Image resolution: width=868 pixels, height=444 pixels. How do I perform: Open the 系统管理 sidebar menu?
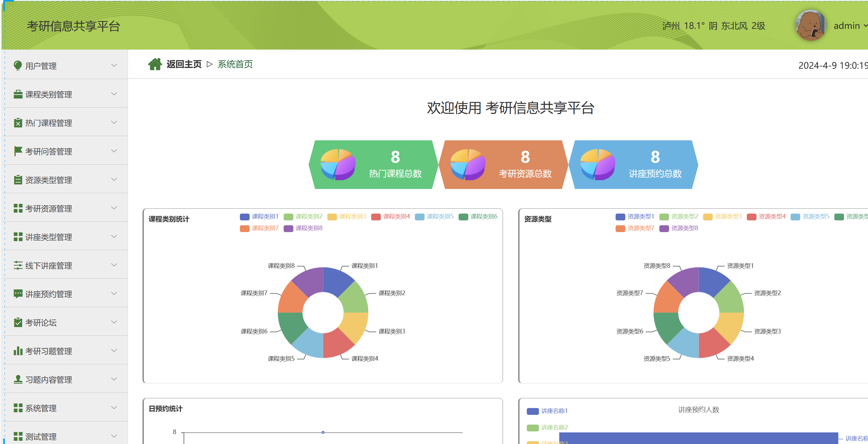click(x=41, y=408)
